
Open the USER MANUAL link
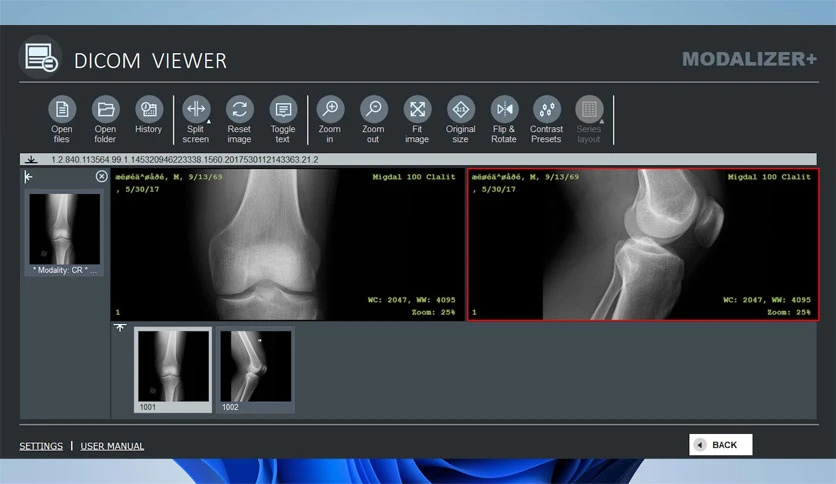[112, 446]
